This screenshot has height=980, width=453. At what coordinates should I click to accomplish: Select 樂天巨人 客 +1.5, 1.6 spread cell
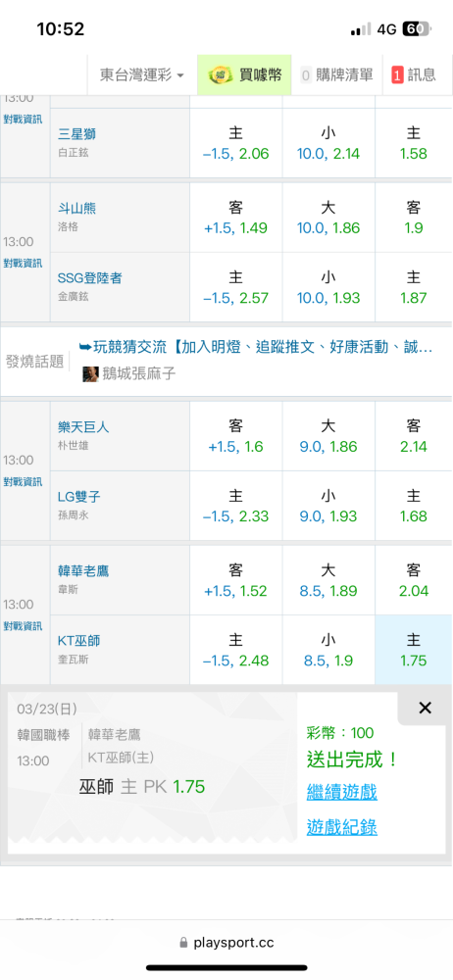pyautogui.click(x=236, y=436)
